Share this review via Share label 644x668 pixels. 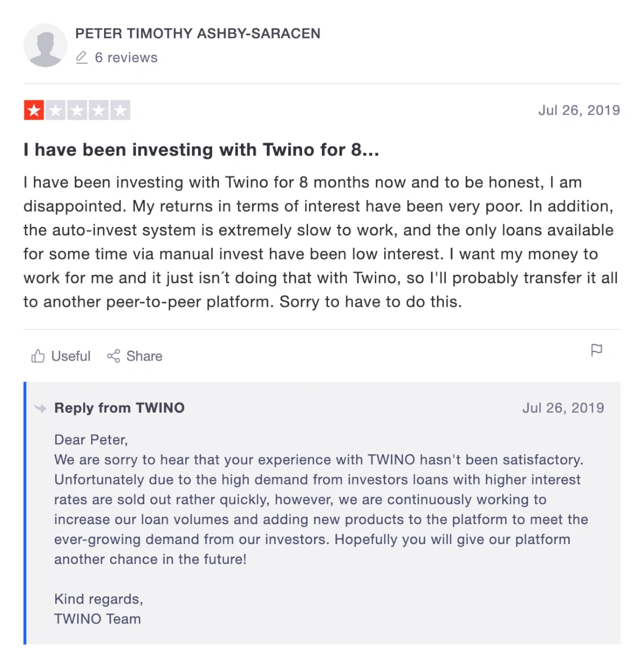point(144,356)
